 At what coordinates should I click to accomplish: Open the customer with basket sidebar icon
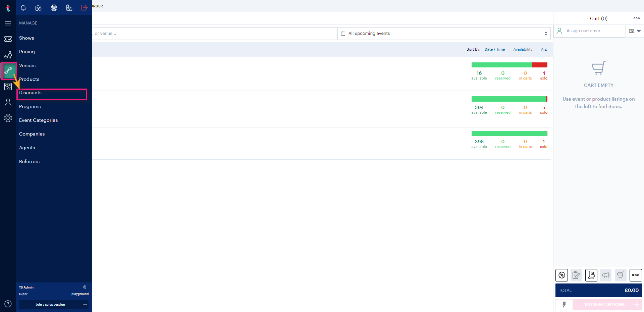click(8, 55)
